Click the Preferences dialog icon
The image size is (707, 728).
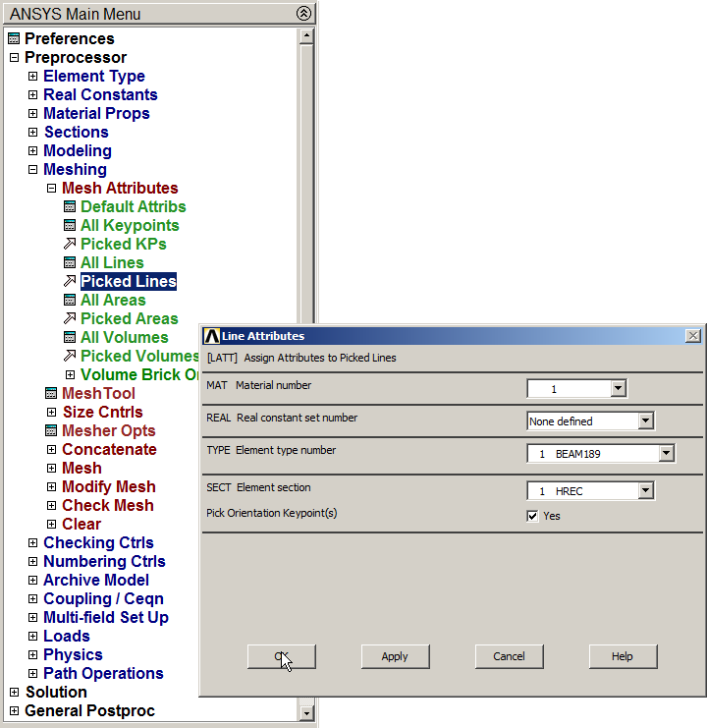coord(13,39)
